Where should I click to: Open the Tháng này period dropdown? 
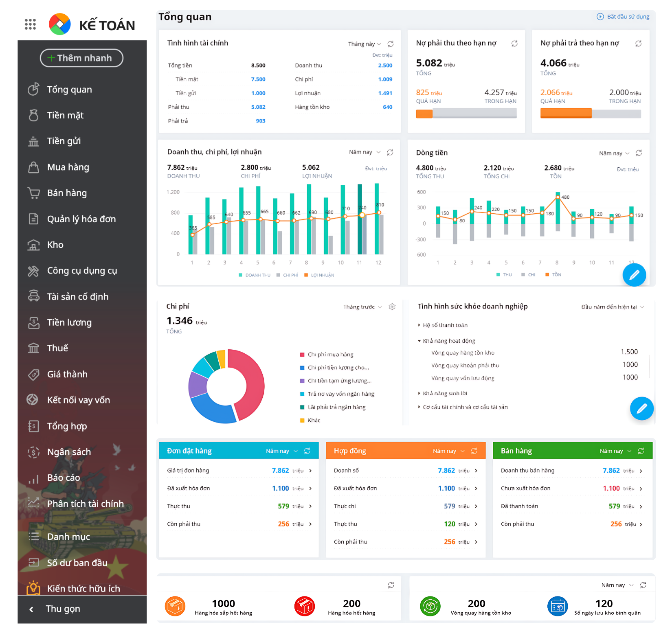click(365, 44)
